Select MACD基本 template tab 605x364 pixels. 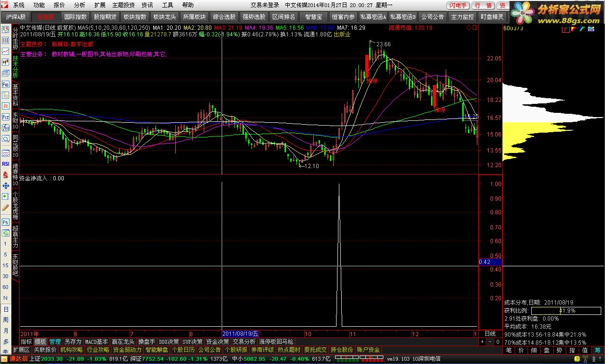[x=96, y=341]
